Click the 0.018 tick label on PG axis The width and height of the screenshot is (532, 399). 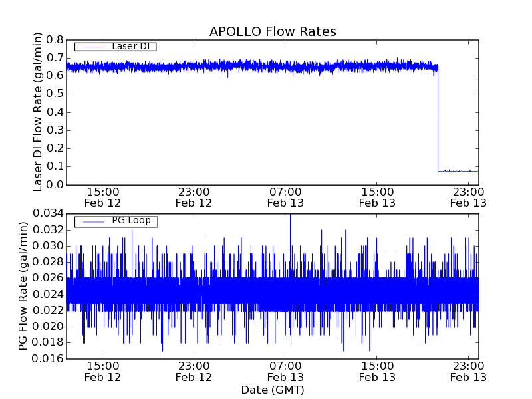click(x=48, y=342)
